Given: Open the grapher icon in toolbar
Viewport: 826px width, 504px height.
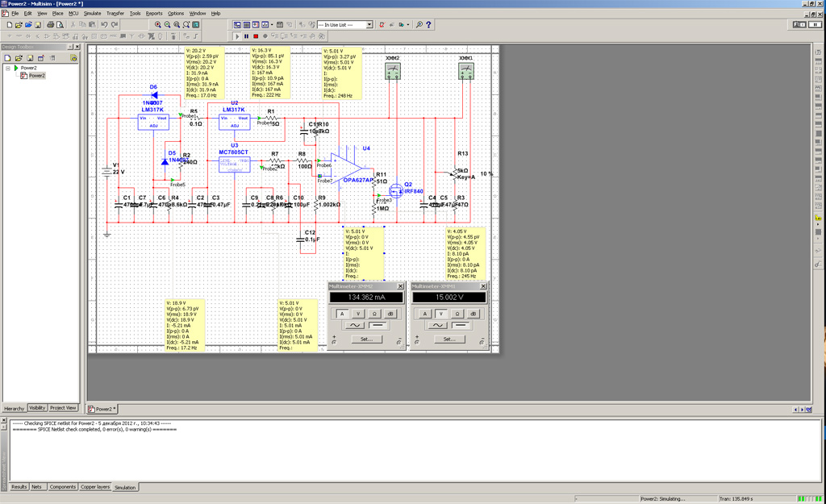Looking at the screenshot, I should (x=265, y=25).
